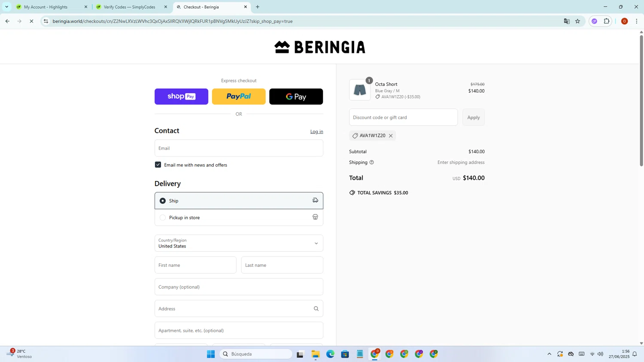View site information icon in address bar
Image resolution: width=644 pixels, height=362 pixels.
point(46,21)
